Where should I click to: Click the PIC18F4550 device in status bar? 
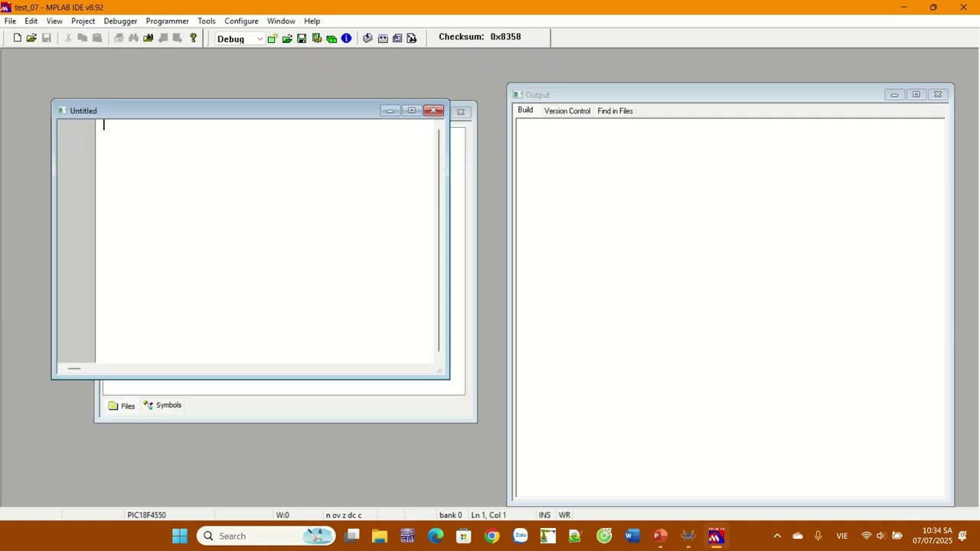[146, 515]
